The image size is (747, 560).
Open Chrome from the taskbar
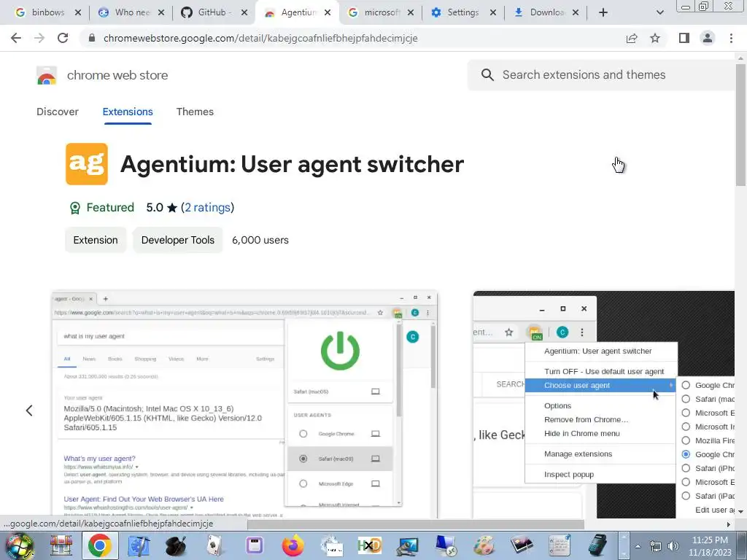pos(99,545)
